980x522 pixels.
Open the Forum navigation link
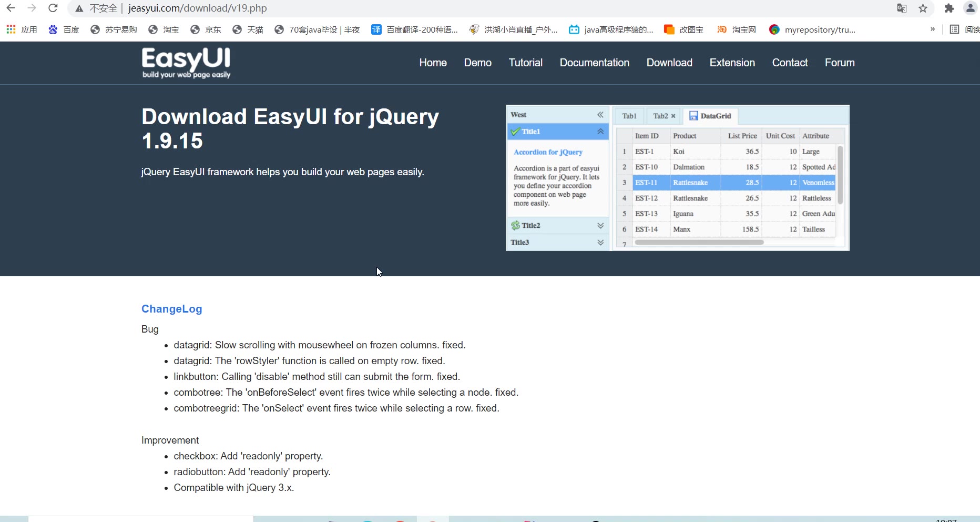(x=840, y=63)
